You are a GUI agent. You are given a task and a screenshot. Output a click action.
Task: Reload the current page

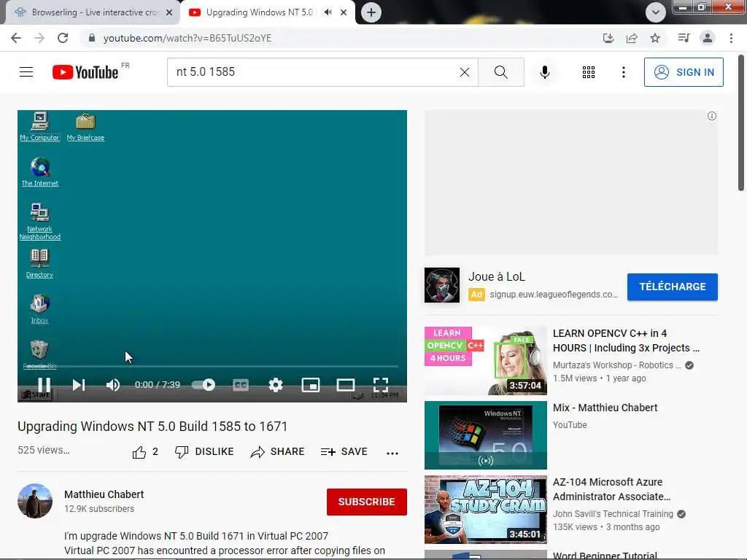pos(63,38)
